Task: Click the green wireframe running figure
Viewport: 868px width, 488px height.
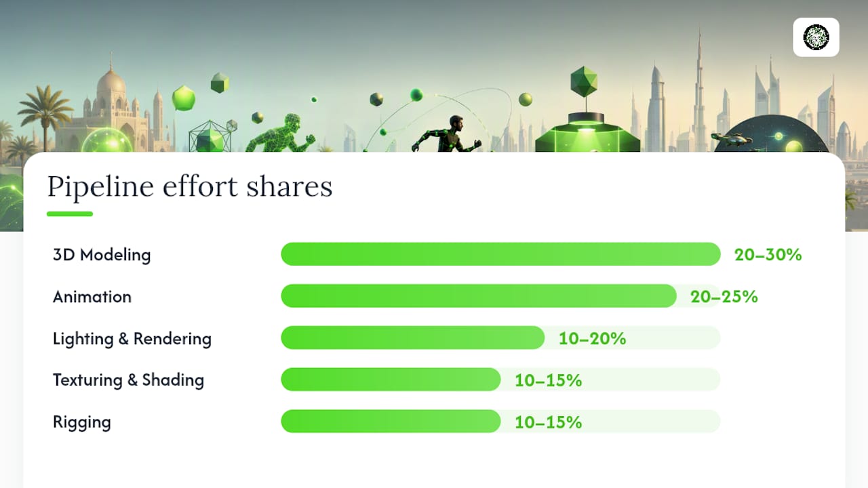Action: coord(279,133)
